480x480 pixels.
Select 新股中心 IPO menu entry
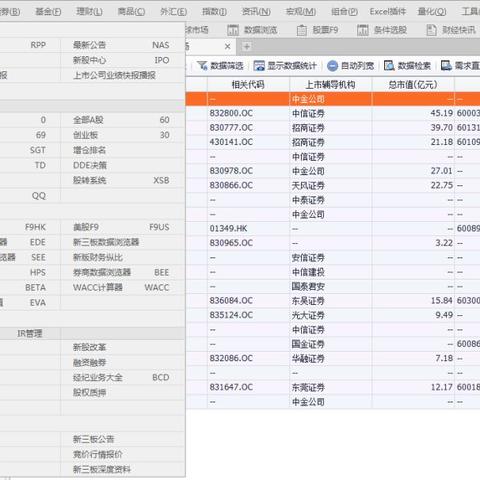tap(123, 60)
